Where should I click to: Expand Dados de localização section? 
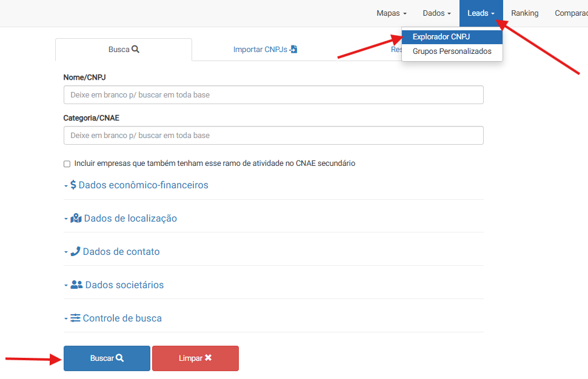130,219
